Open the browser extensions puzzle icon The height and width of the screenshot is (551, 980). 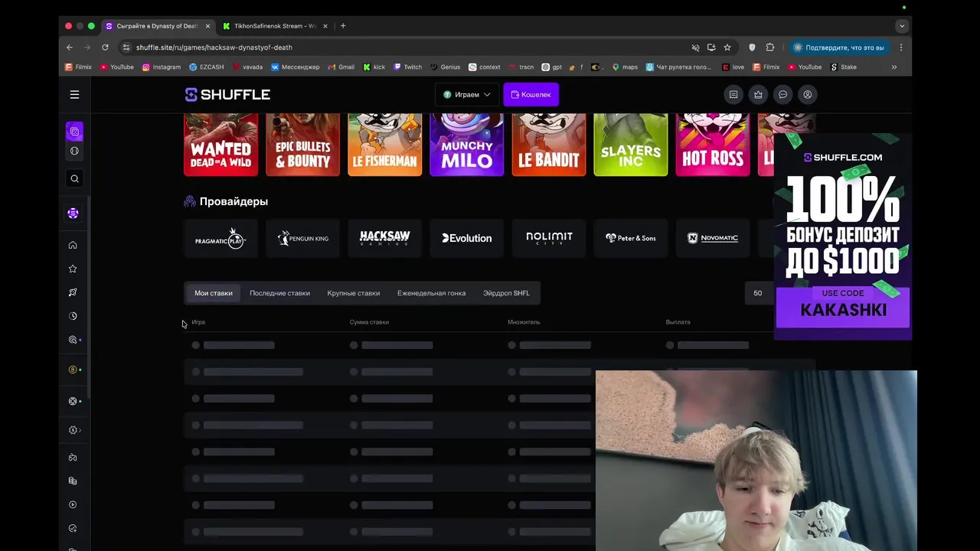770,47
